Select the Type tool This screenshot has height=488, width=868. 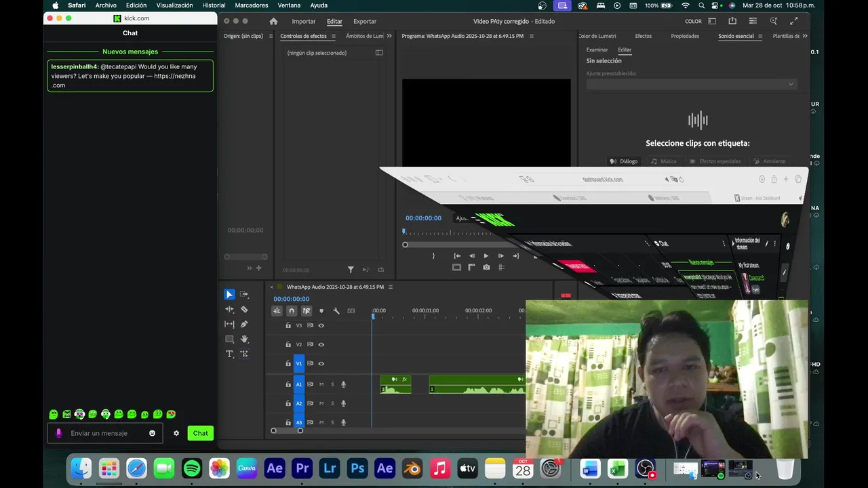229,354
